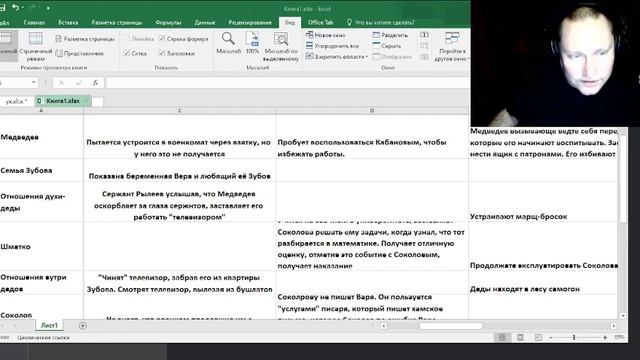
Task: Open Закрепить области dropdown
Action: pos(337,57)
